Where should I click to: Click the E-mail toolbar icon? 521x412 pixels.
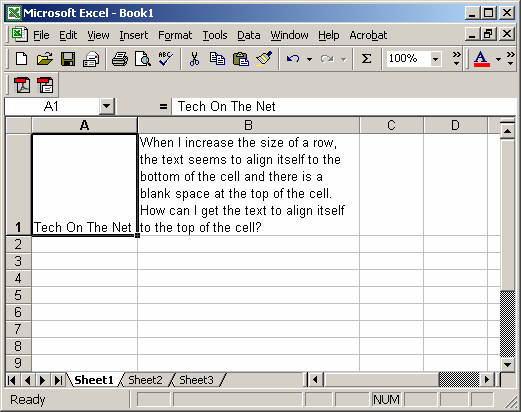click(x=91, y=59)
